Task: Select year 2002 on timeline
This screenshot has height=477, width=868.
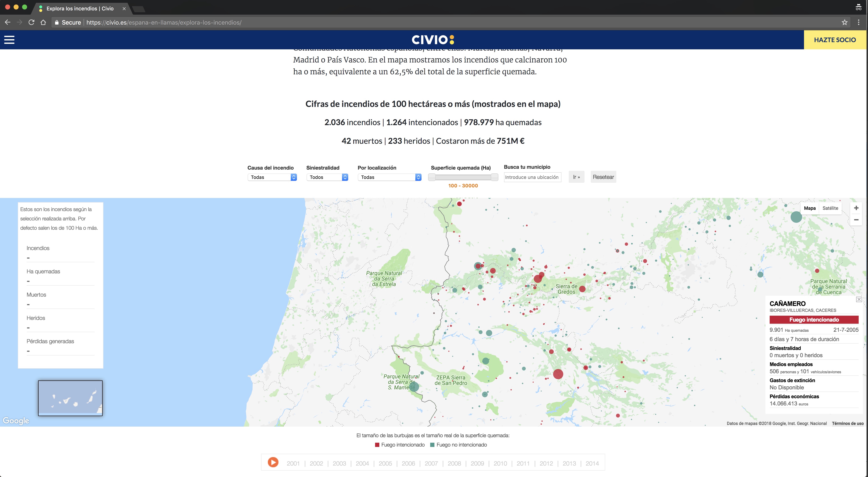Action: coord(316,463)
